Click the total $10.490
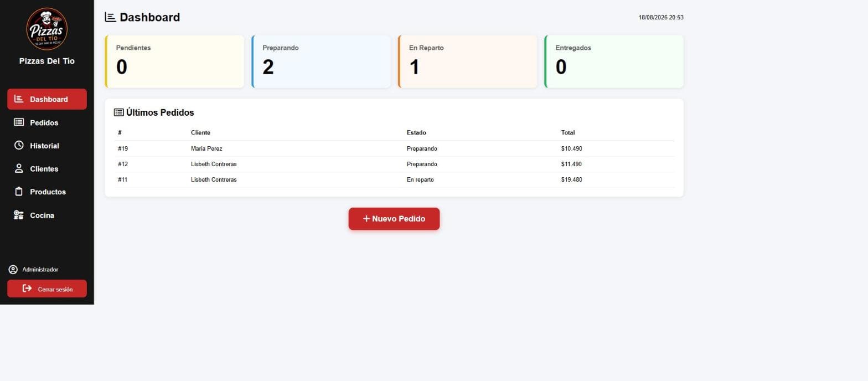Image resolution: width=868 pixels, height=381 pixels. coord(571,148)
